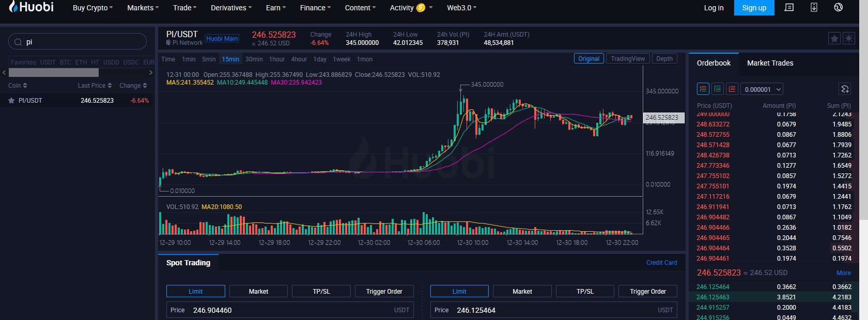This screenshot has width=868, height=320.
Task: Switch chart to Time view
Action: pos(168,59)
